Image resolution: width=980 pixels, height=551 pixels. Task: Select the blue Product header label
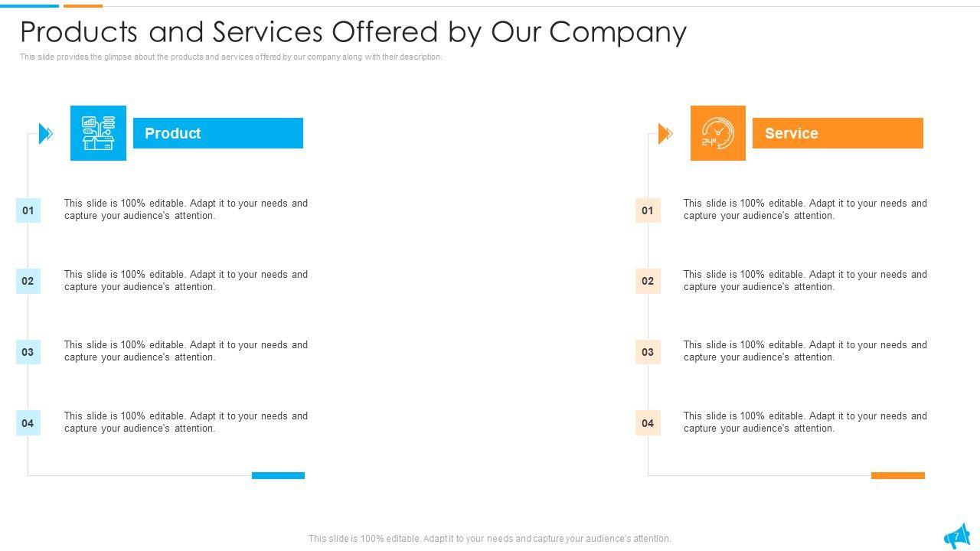218,133
